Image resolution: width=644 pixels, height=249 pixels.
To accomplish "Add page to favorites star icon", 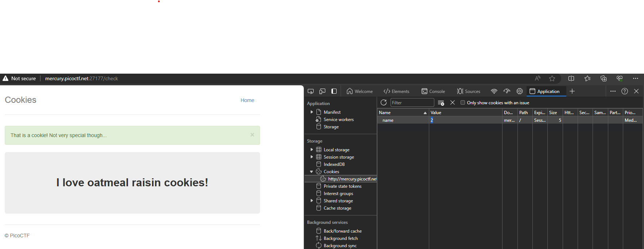I will click(552, 78).
